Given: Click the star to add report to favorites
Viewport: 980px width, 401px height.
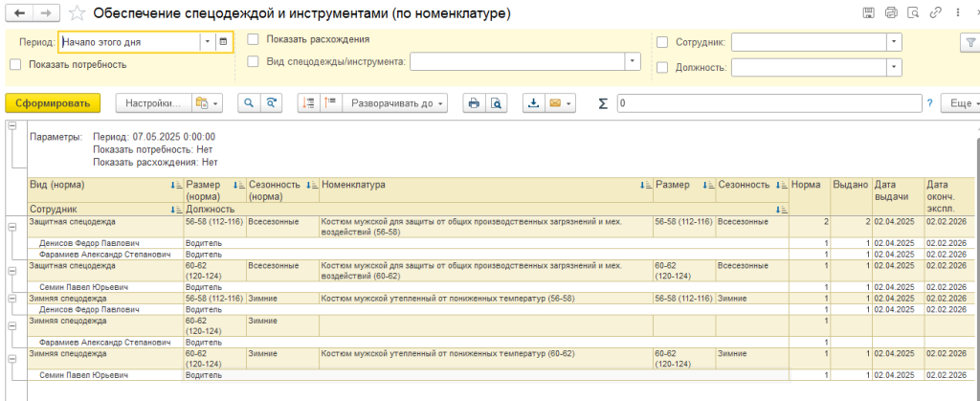Looking at the screenshot, I should click(76, 13).
